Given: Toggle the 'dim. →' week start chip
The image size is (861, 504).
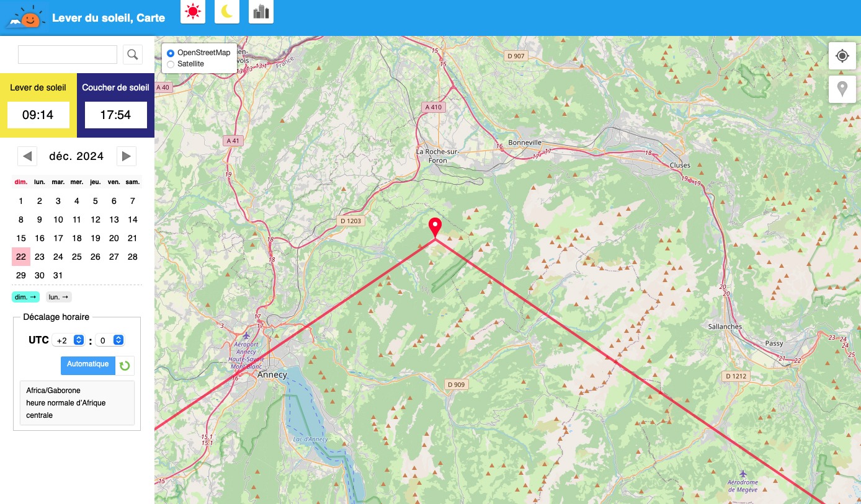Looking at the screenshot, I should pos(25,297).
